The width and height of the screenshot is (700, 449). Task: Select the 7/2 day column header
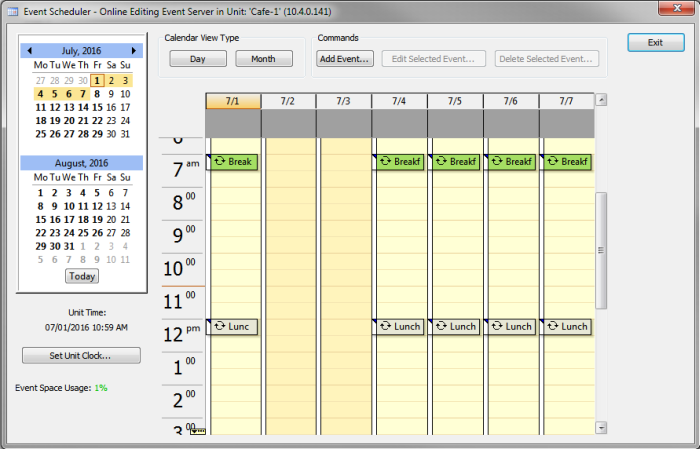pyautogui.click(x=288, y=101)
